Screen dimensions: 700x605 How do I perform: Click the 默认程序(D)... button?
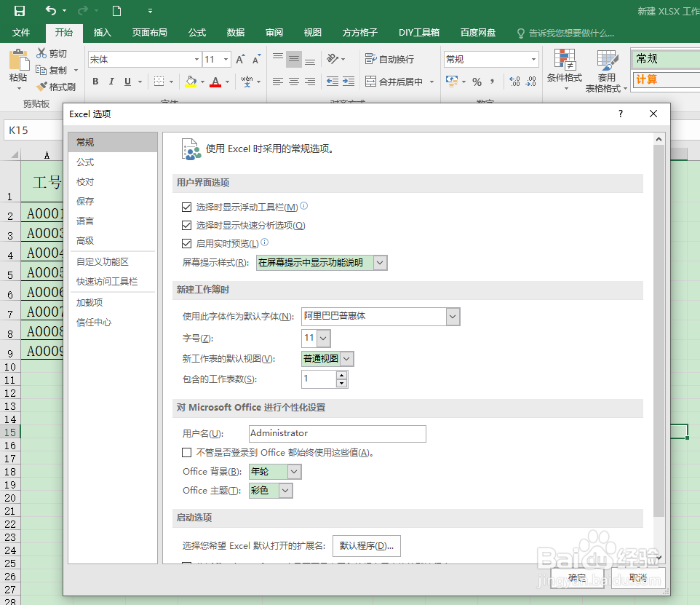(x=367, y=546)
